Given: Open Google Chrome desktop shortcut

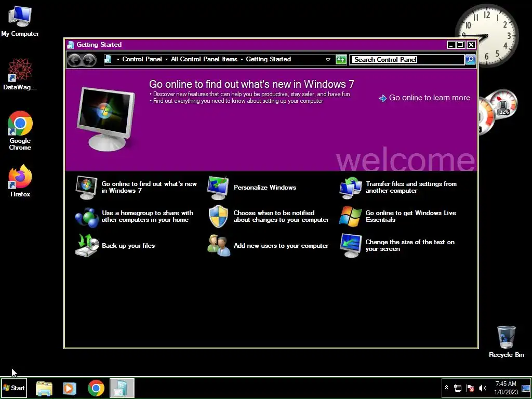Looking at the screenshot, I should (20, 130).
